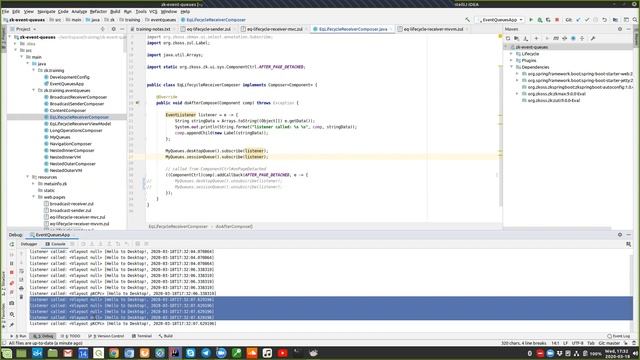This screenshot has width=640, height=360.
Task: Switch to eq-lifecycle-sender.zul tab
Action: [x=208, y=29]
